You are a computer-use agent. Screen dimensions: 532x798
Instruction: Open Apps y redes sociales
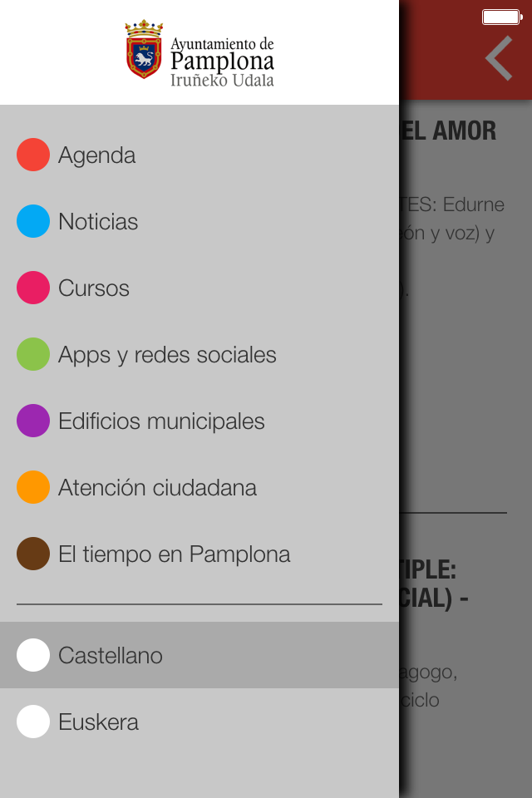coord(167,355)
